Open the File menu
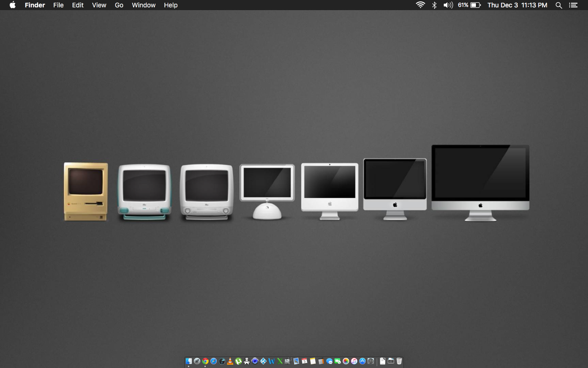 coord(58,5)
